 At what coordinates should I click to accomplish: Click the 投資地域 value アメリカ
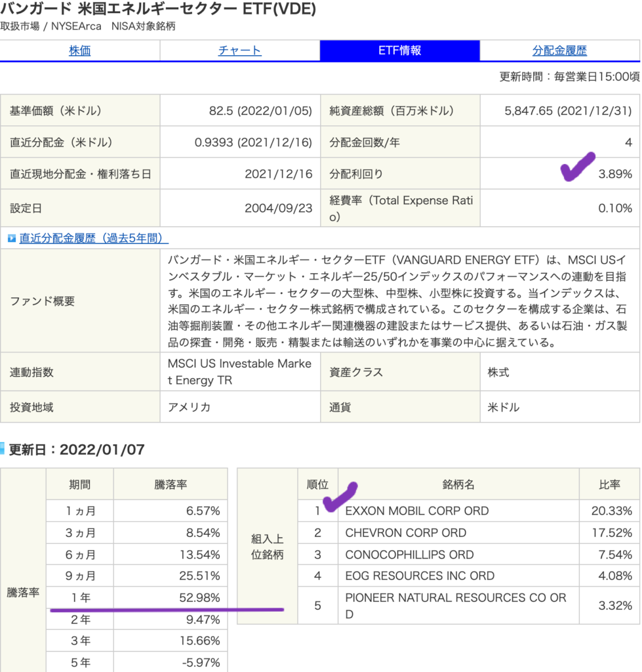[x=190, y=407]
